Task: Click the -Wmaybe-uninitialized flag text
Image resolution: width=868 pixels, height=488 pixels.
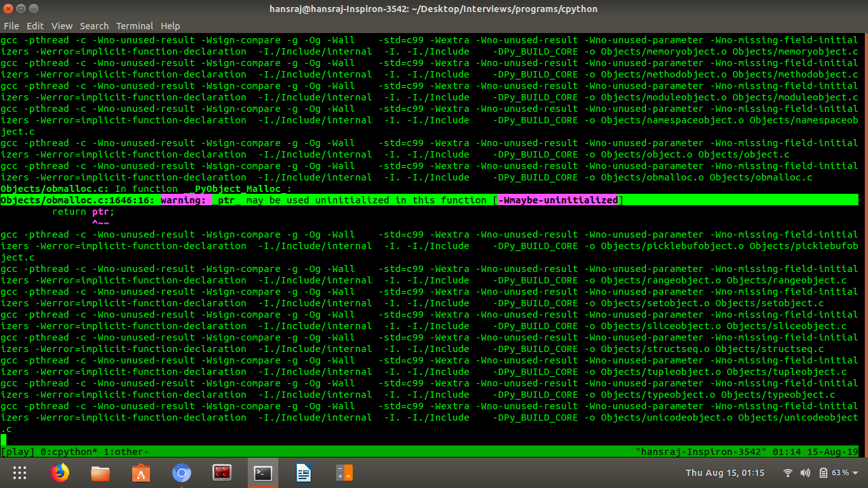Action: tap(558, 200)
